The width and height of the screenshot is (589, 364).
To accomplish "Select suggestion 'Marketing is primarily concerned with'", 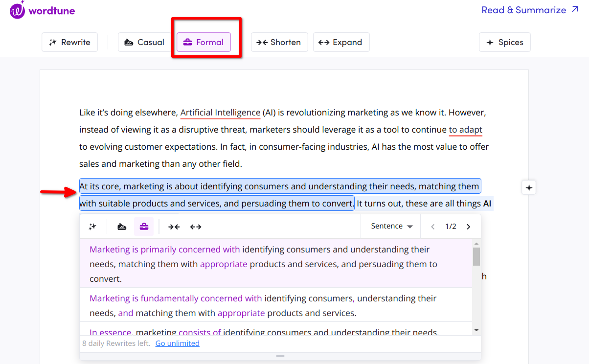I will click(276, 263).
